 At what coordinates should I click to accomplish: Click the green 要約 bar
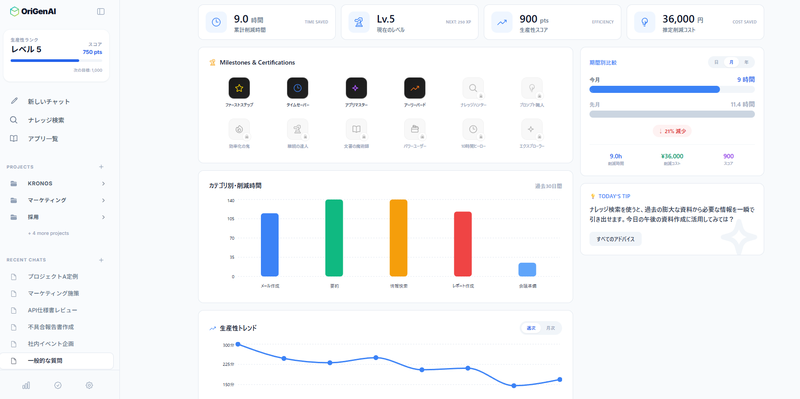(334, 238)
